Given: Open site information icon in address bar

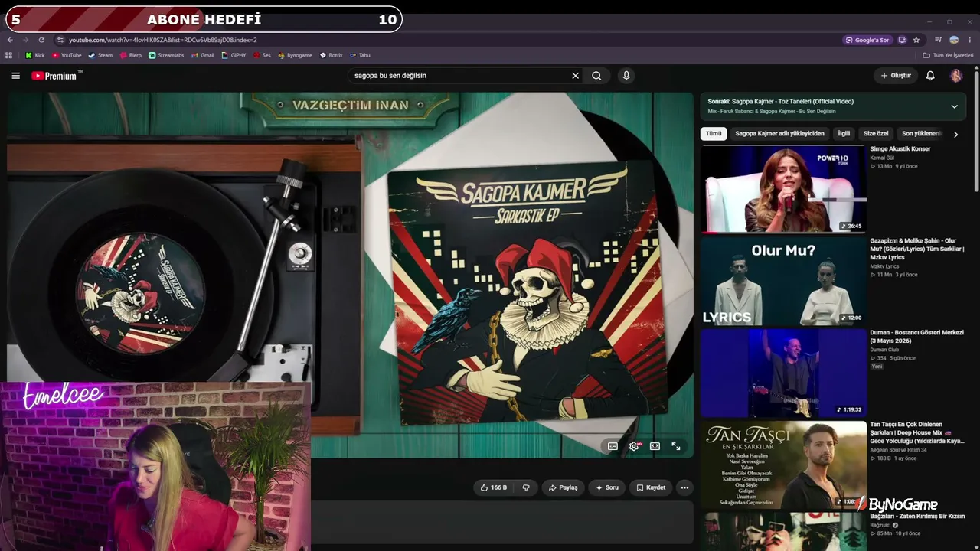Looking at the screenshot, I should click(60, 40).
